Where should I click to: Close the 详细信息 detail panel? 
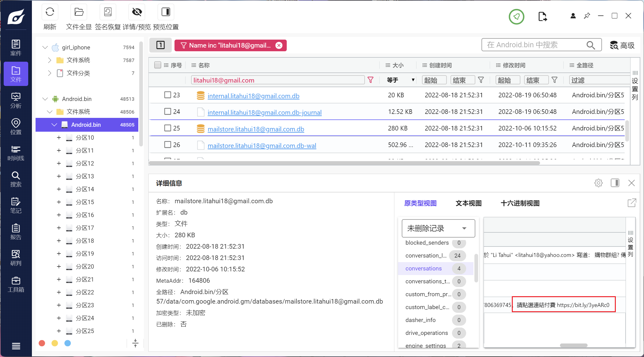click(x=631, y=183)
